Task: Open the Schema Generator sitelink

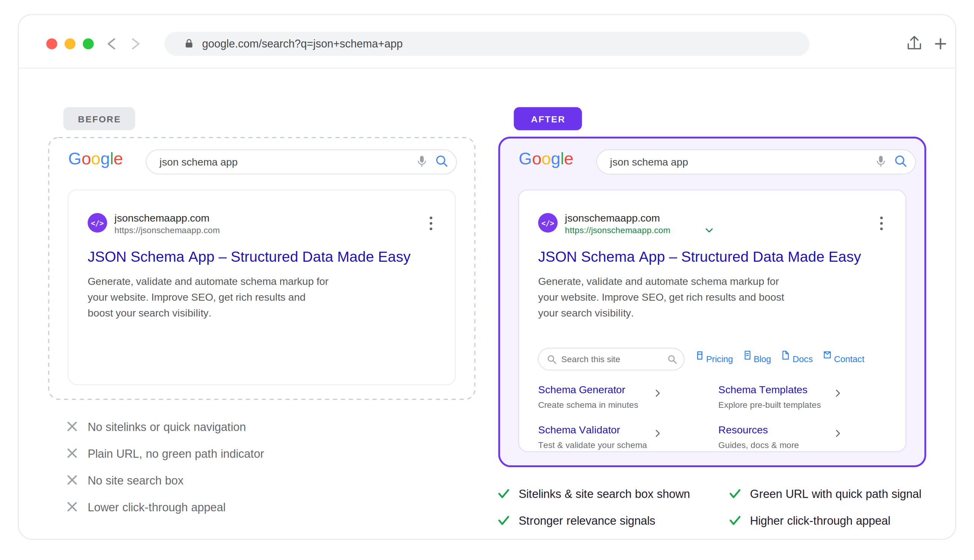Action: pos(581,390)
